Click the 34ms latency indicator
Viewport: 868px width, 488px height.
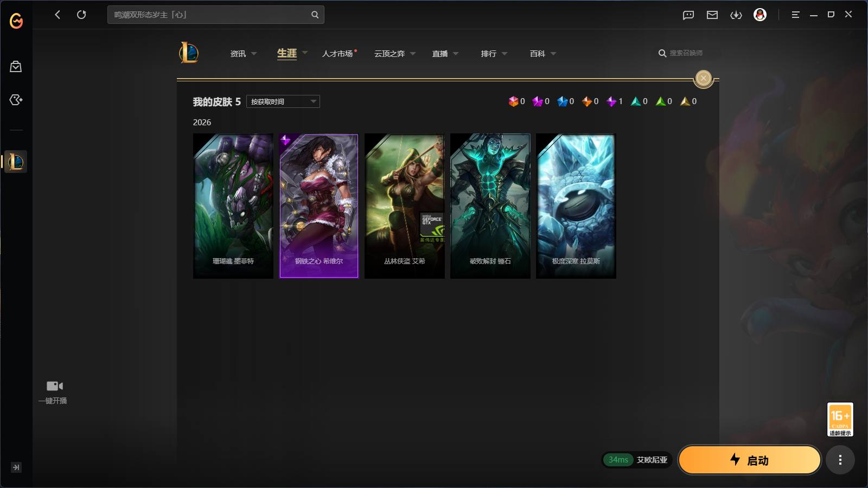tap(618, 460)
